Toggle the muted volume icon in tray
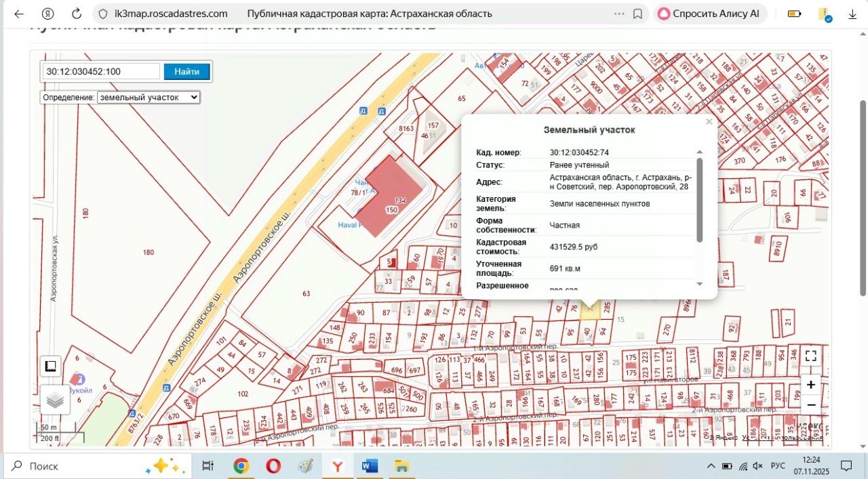The height and width of the screenshot is (479, 868). coord(758,466)
